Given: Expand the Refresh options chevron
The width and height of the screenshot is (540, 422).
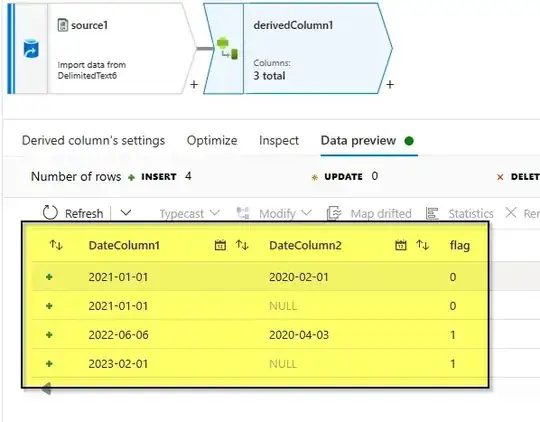Looking at the screenshot, I should tap(126, 213).
